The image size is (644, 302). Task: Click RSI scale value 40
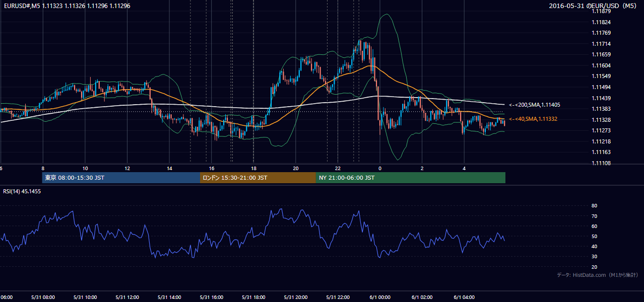(x=594, y=246)
